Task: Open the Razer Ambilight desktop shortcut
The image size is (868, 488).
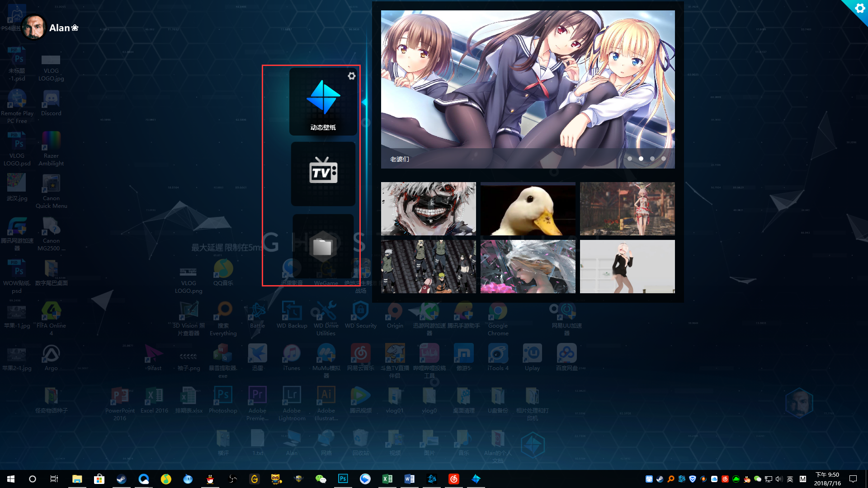Action: 51,149
